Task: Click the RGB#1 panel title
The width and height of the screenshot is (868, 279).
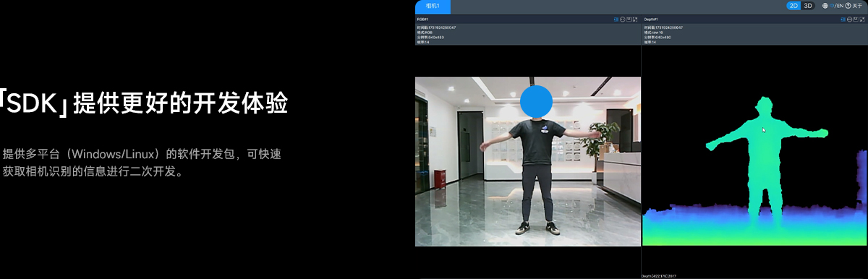Action: [422, 20]
